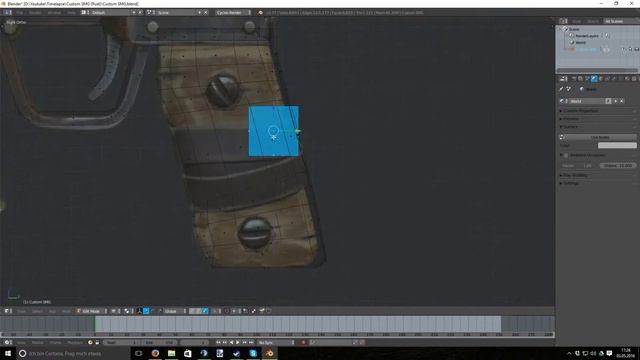Image resolution: width=640 pixels, height=360 pixels.
Task: Open the active World properties tab icon
Action: click(x=594, y=79)
